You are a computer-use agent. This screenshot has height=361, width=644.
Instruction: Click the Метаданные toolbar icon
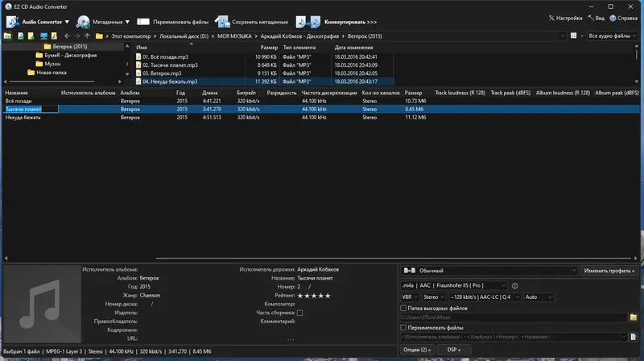[84, 22]
